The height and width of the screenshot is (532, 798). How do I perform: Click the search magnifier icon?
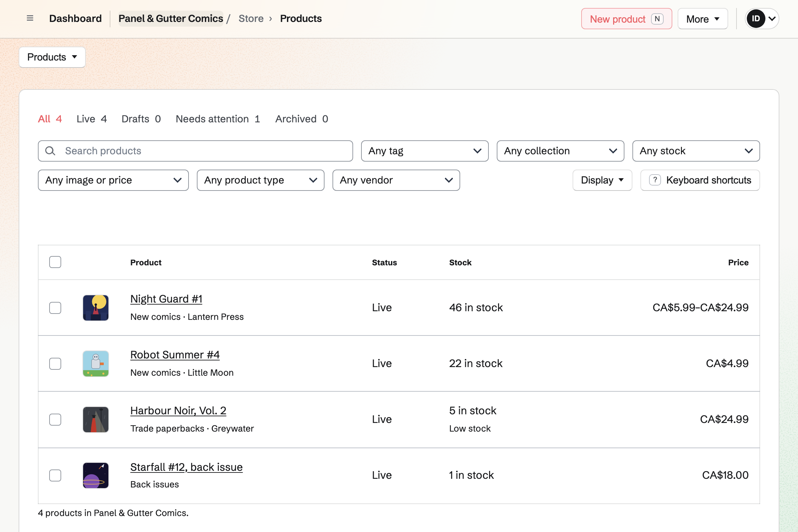50,151
